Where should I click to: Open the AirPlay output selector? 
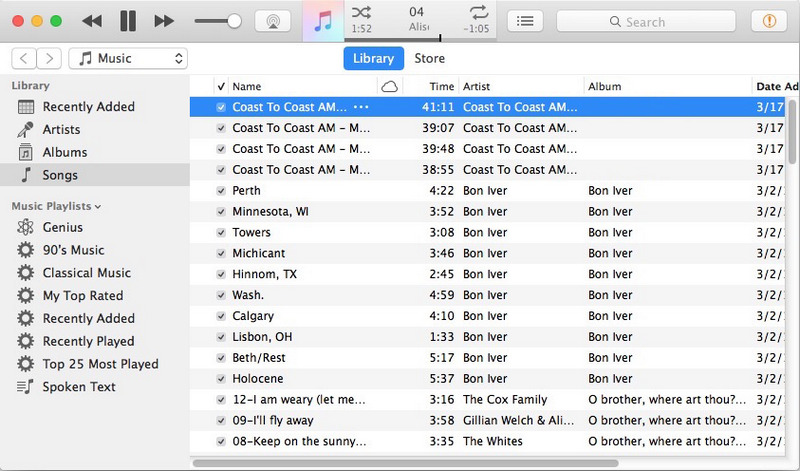coord(273,21)
